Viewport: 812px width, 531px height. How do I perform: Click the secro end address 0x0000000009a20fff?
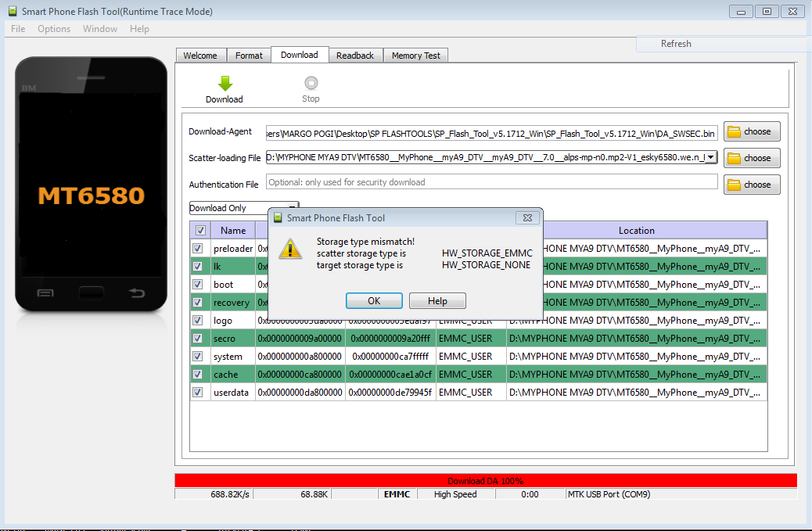pos(390,339)
